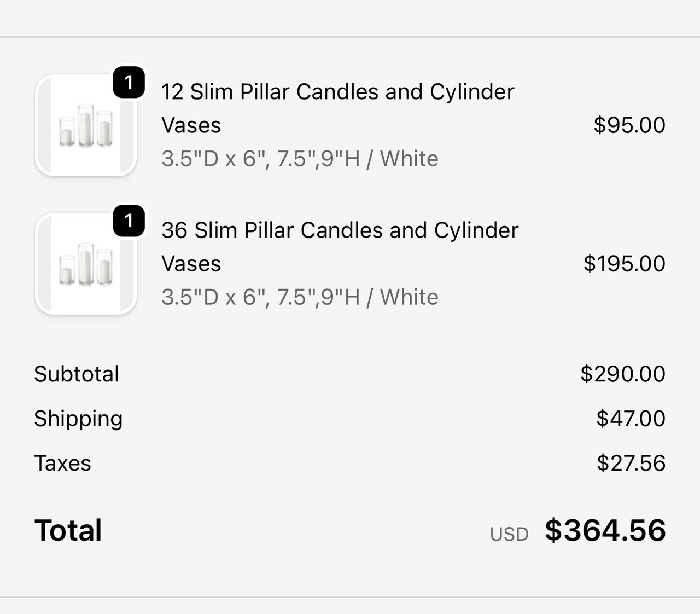700x614 pixels.
Task: Select the $47.00 shipping amount
Action: pos(631,419)
